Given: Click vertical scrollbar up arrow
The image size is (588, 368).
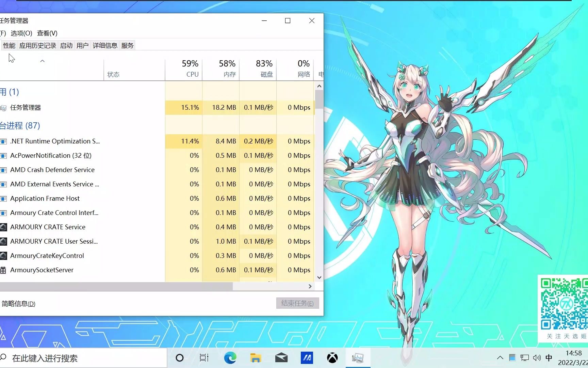Looking at the screenshot, I should point(319,86).
